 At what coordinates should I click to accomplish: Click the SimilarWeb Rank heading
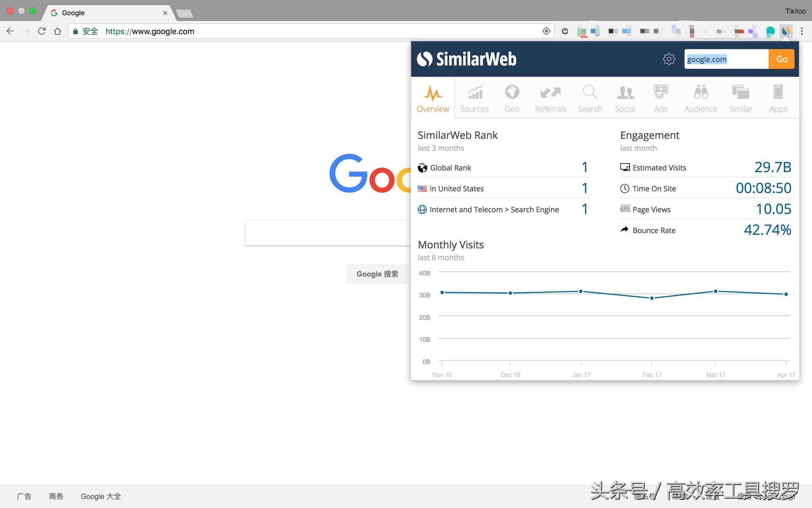[x=458, y=135]
